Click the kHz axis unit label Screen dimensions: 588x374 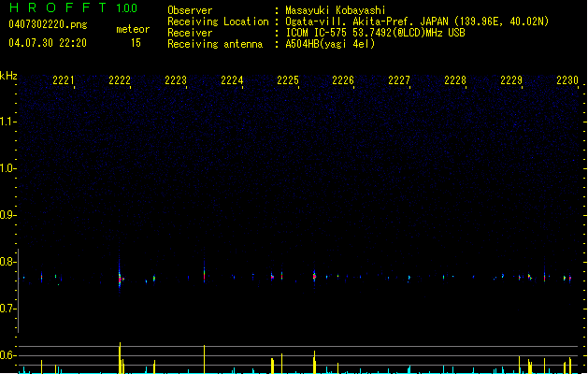pyautogui.click(x=8, y=76)
